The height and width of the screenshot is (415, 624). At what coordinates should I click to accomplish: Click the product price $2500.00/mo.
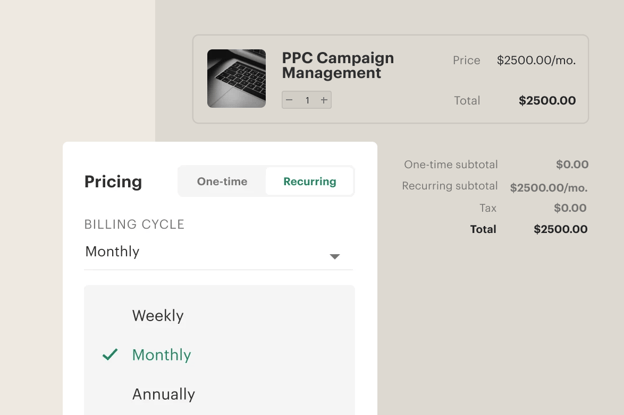tap(536, 60)
